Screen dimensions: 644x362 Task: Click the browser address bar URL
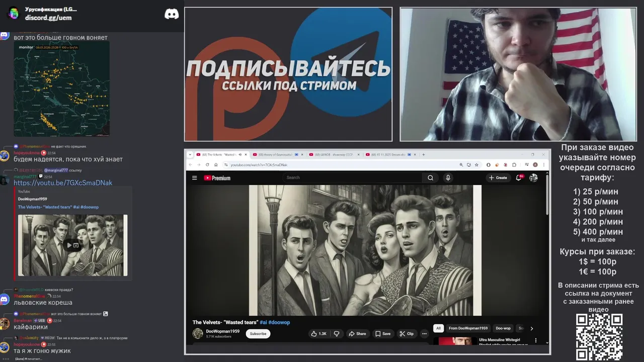click(259, 164)
